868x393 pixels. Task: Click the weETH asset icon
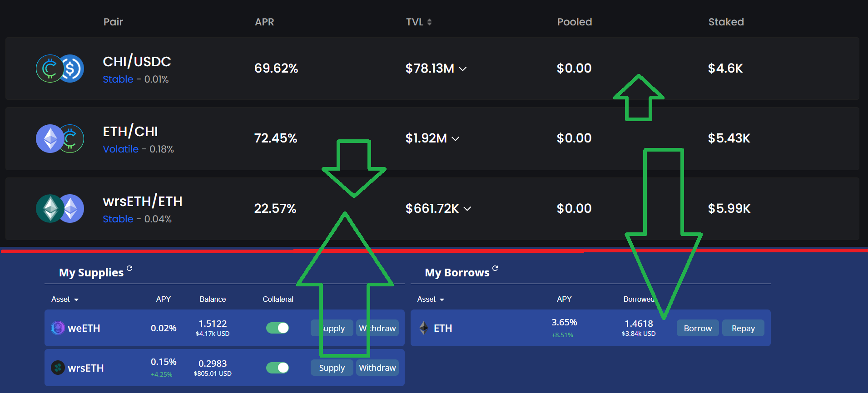[58, 328]
